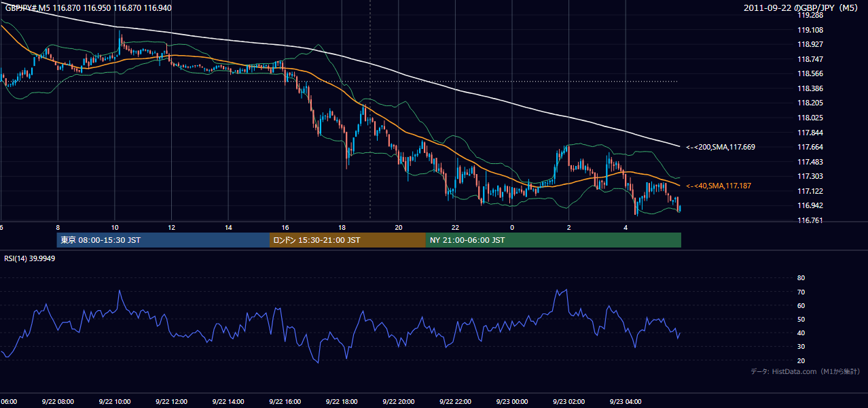
Task: Click the 118.927 price axis value
Action: [x=810, y=44]
